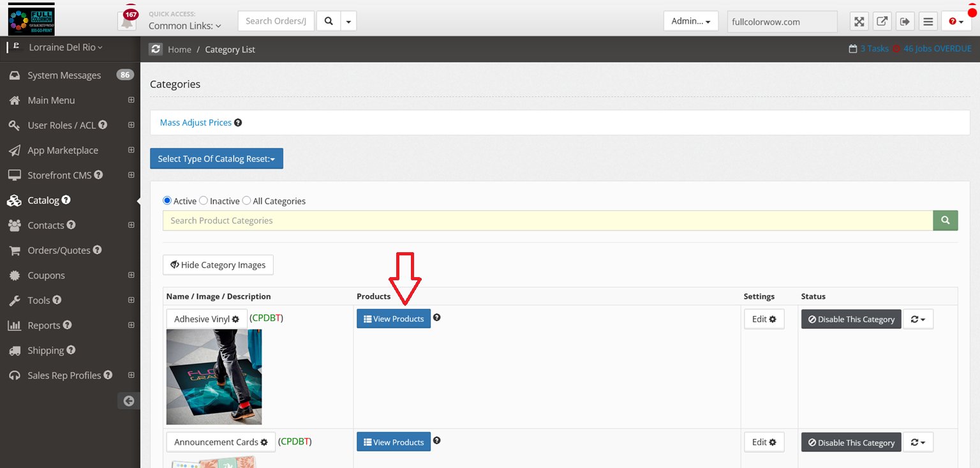This screenshot has width=980, height=468.
Task: Click View Products for Adhesive Vinyl
Action: tap(393, 319)
